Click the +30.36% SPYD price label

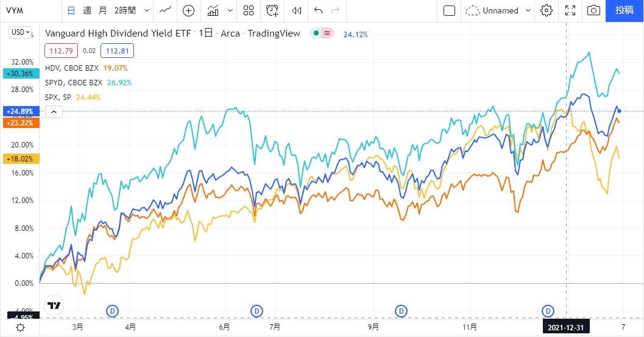click(21, 74)
